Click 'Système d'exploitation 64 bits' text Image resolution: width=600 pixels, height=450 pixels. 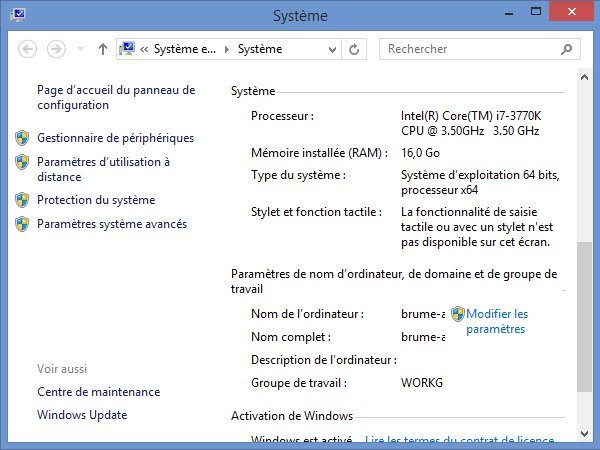click(x=479, y=175)
